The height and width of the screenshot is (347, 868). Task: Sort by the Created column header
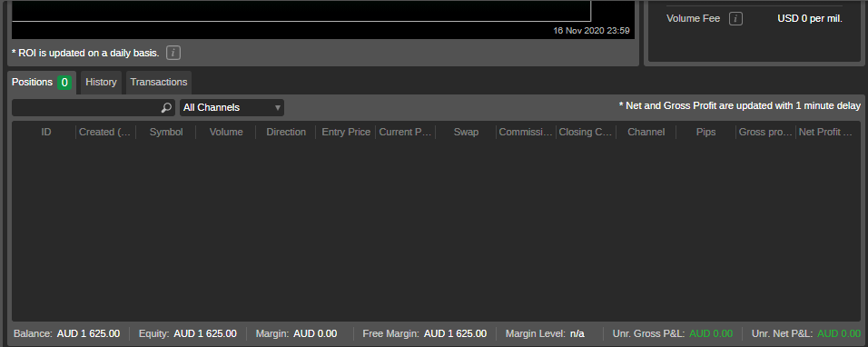point(105,133)
